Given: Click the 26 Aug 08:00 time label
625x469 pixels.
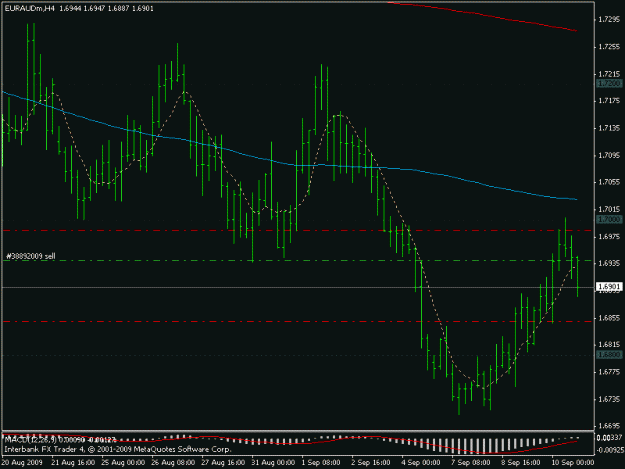Looking at the screenshot, I should pyautogui.click(x=173, y=463).
